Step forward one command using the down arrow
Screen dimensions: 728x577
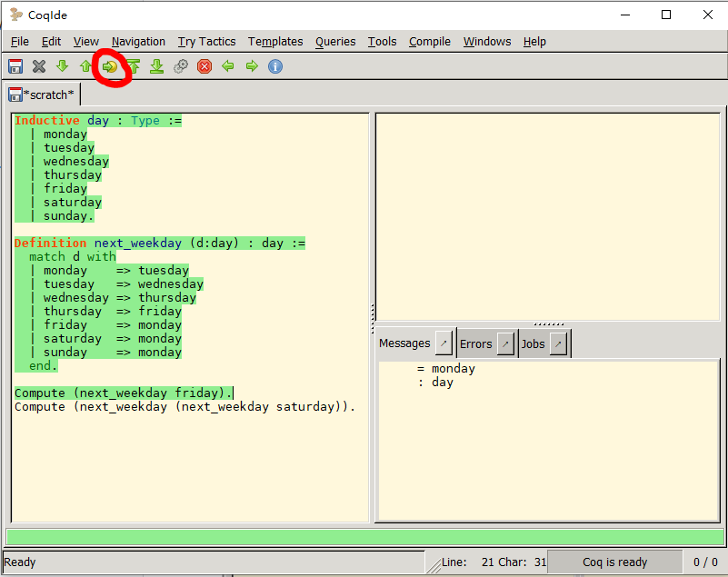pos(63,66)
